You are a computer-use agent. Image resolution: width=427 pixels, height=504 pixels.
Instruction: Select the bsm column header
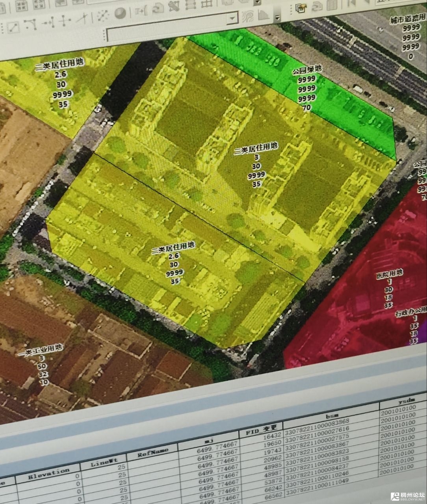point(330,415)
